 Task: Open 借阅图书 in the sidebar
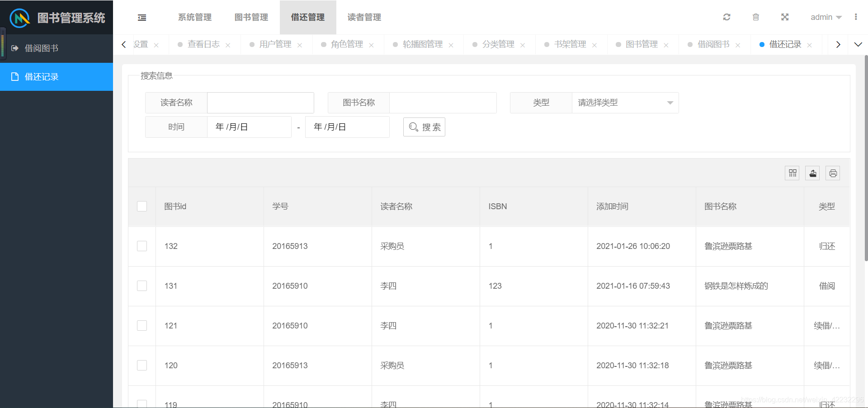57,48
